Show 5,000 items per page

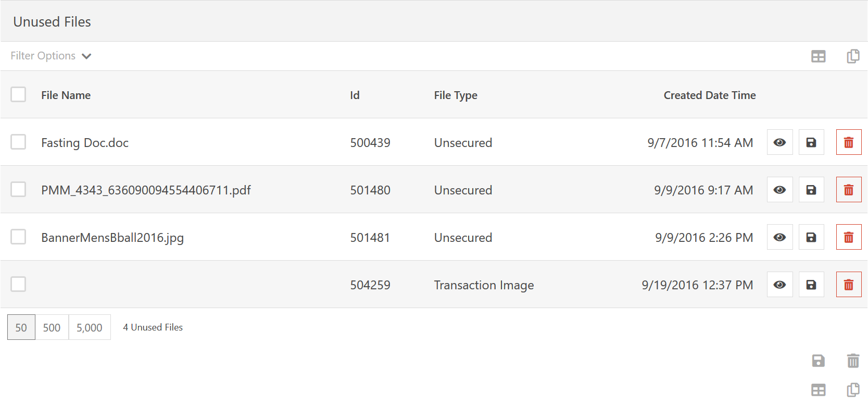coord(90,327)
